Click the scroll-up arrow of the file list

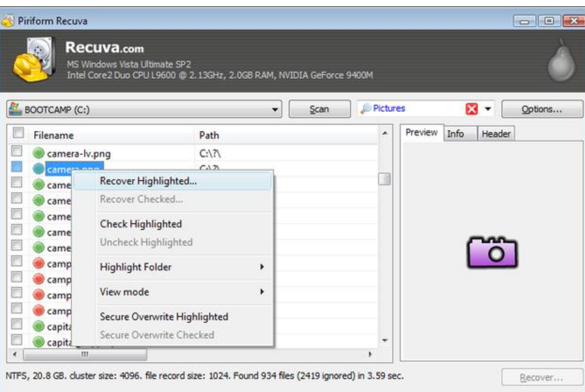coord(385,133)
